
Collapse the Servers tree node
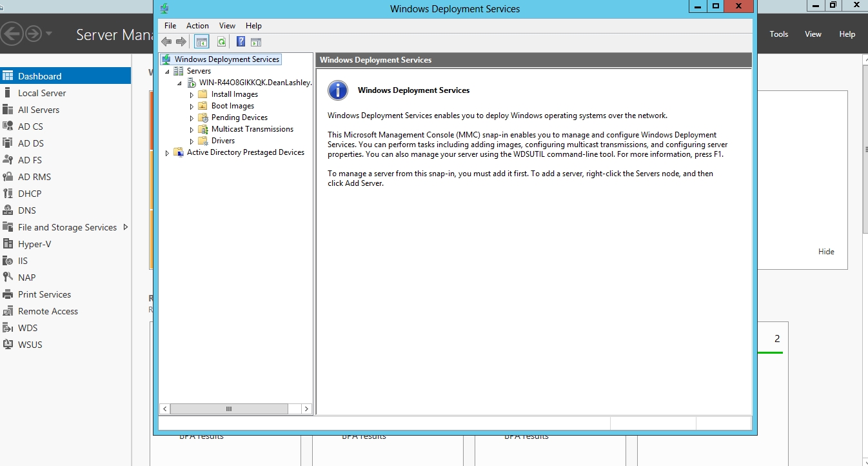tap(167, 72)
